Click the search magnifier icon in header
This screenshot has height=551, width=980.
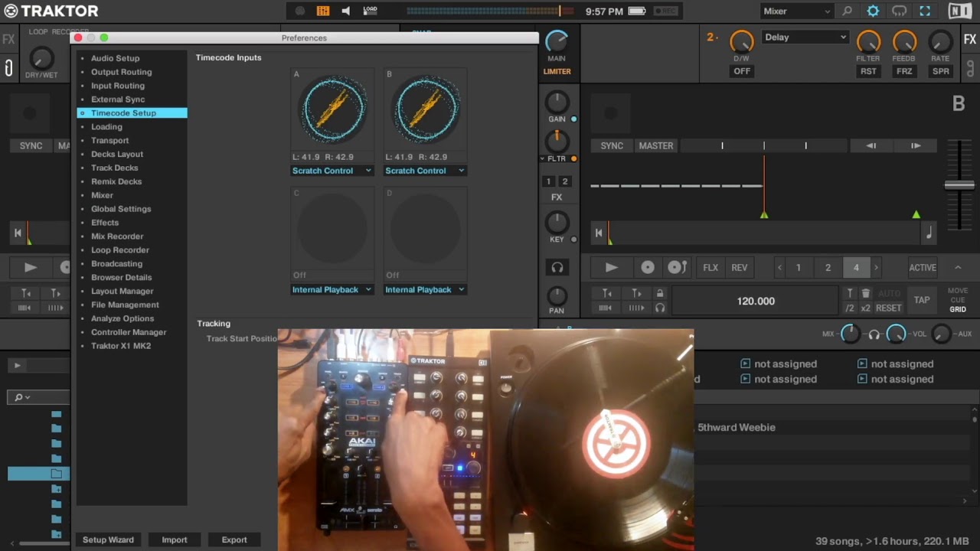click(847, 11)
